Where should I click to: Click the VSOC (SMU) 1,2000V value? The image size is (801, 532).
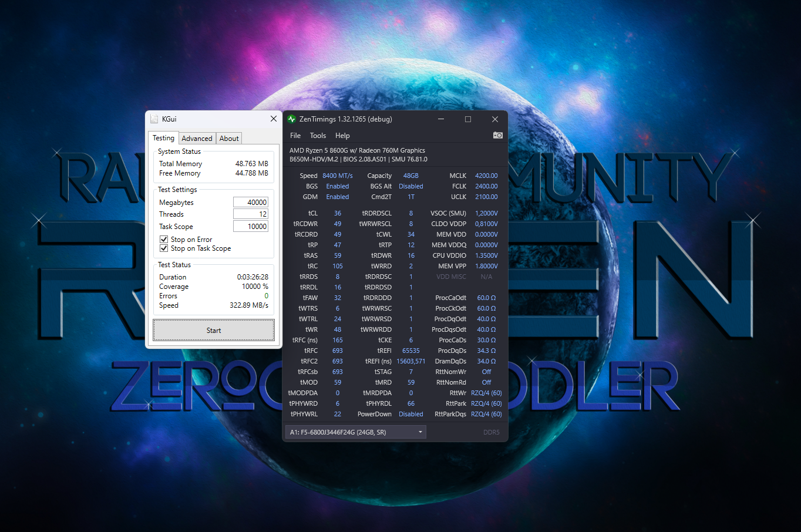click(486, 213)
